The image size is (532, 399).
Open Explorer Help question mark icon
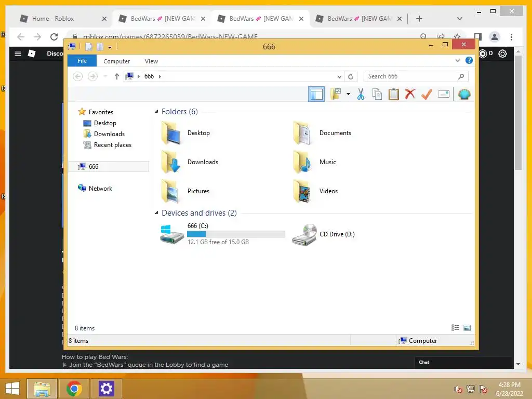[469, 60]
